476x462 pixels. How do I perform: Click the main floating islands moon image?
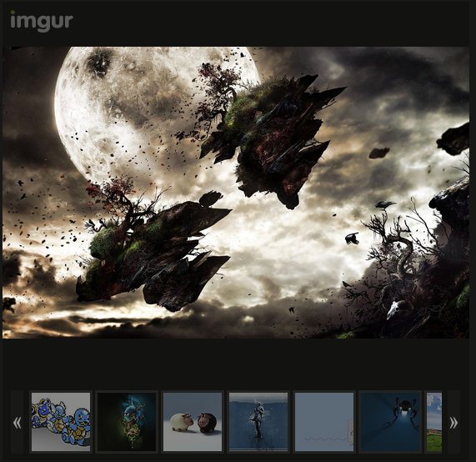pos(236,193)
